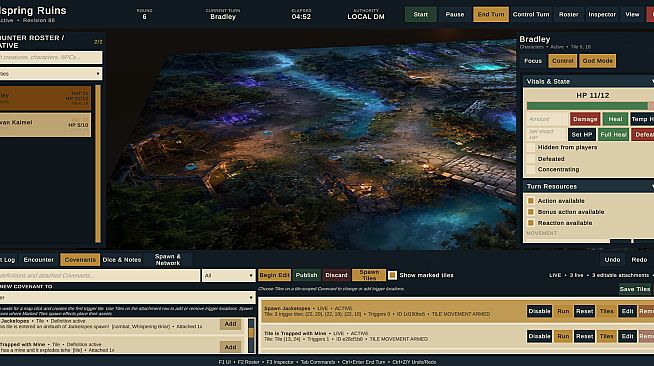Expand the roster filter dropdown
654x366 pixels.
point(50,74)
